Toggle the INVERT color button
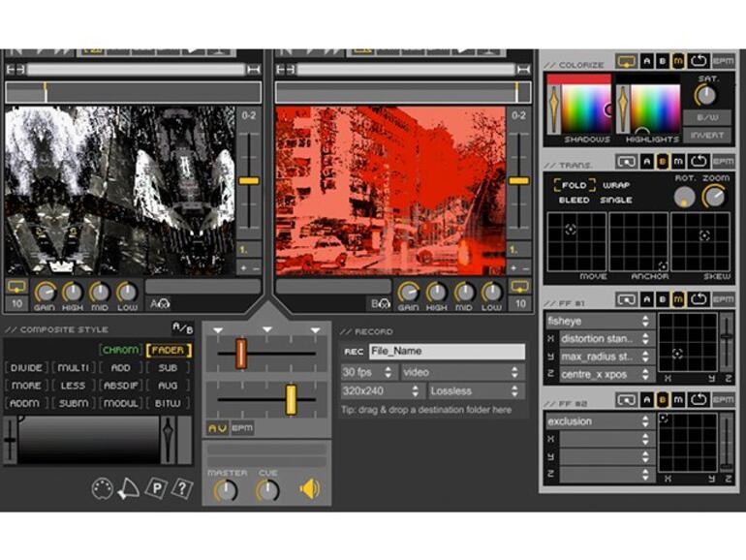 click(707, 135)
